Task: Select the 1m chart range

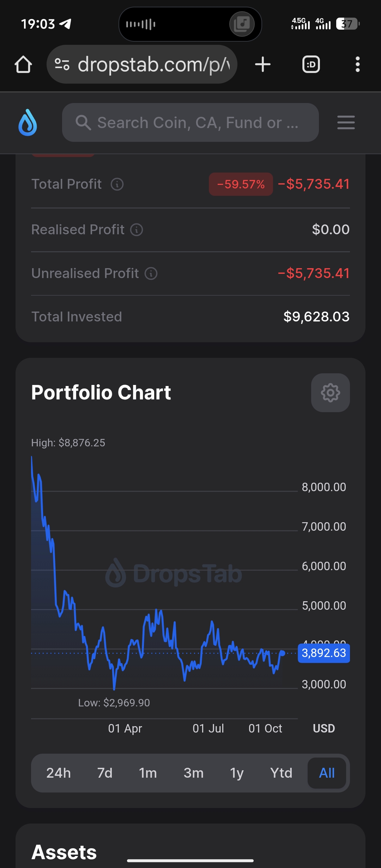Action: click(x=148, y=773)
